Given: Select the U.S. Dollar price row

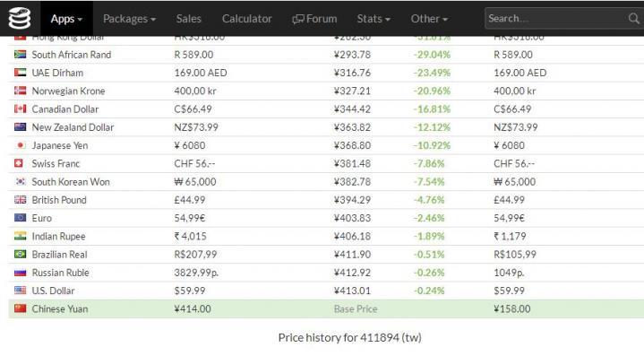Looking at the screenshot, I should coord(326,291).
